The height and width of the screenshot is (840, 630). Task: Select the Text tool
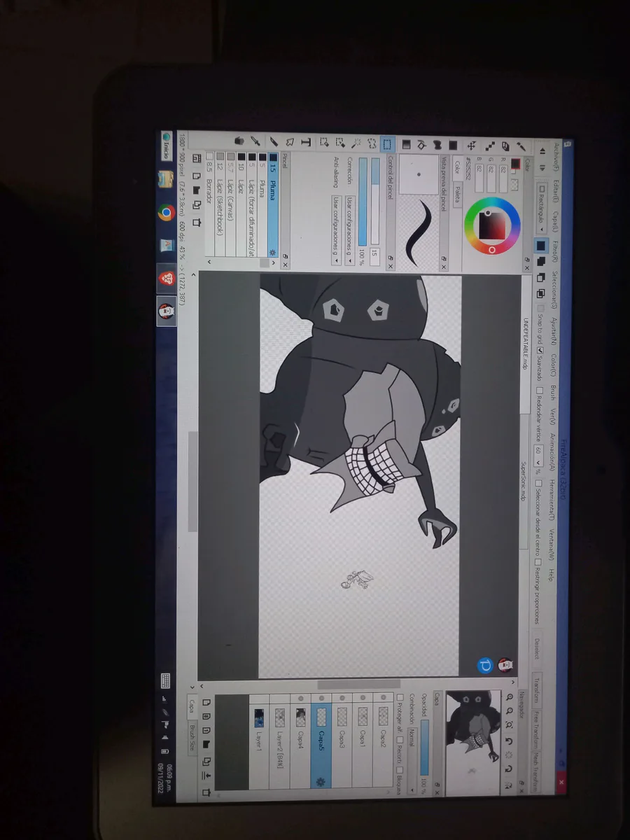(306, 141)
